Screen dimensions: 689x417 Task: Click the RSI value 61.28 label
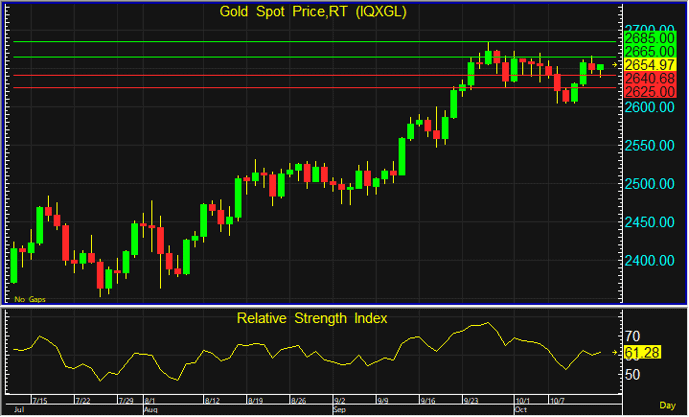639,352
